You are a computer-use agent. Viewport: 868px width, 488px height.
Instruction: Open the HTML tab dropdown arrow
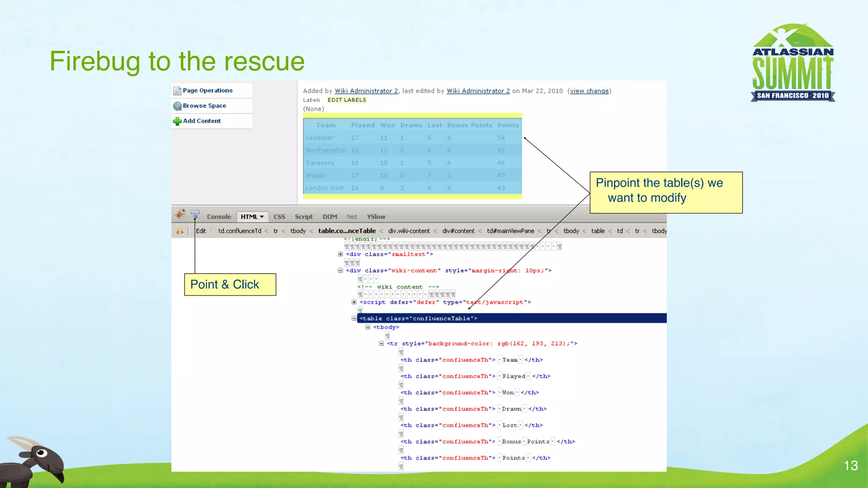coord(262,217)
